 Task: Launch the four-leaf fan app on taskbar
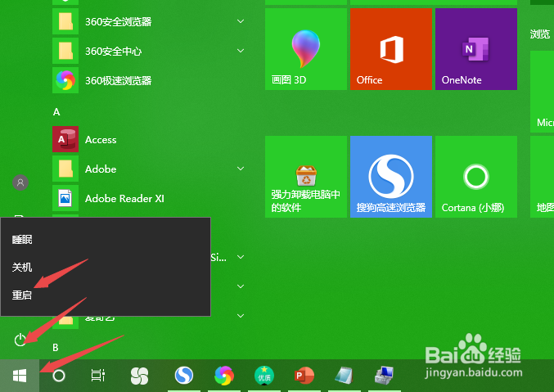pos(139,376)
